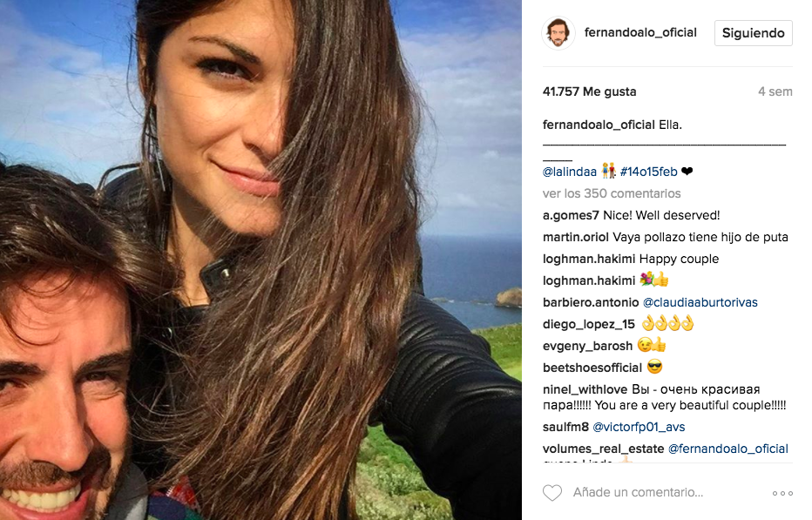Open commenter a.gomes7's profile

[571, 215]
